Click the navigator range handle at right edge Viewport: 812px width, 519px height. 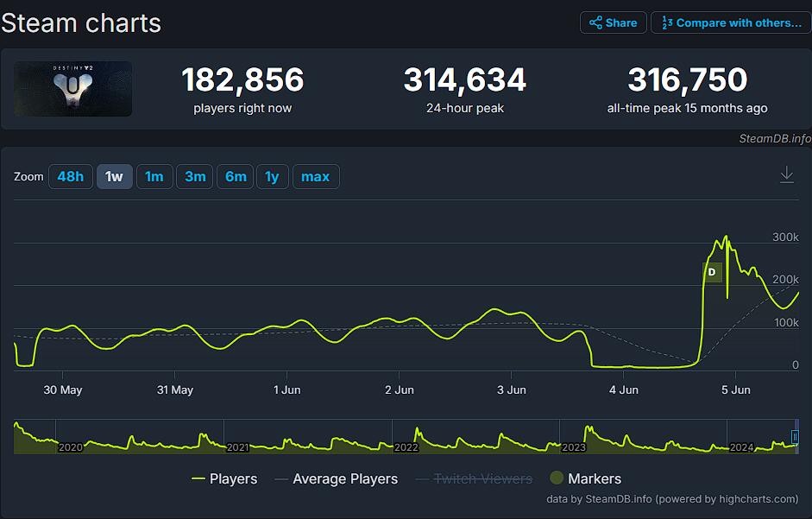coord(795,437)
